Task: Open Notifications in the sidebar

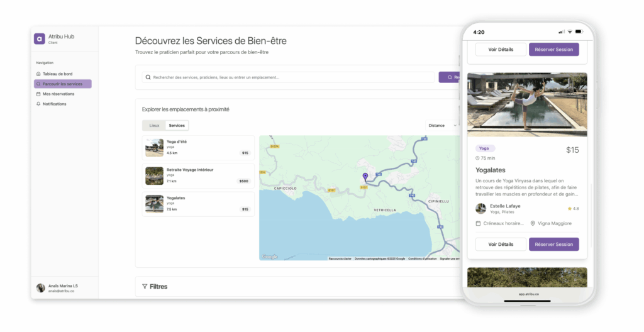Action: point(54,104)
